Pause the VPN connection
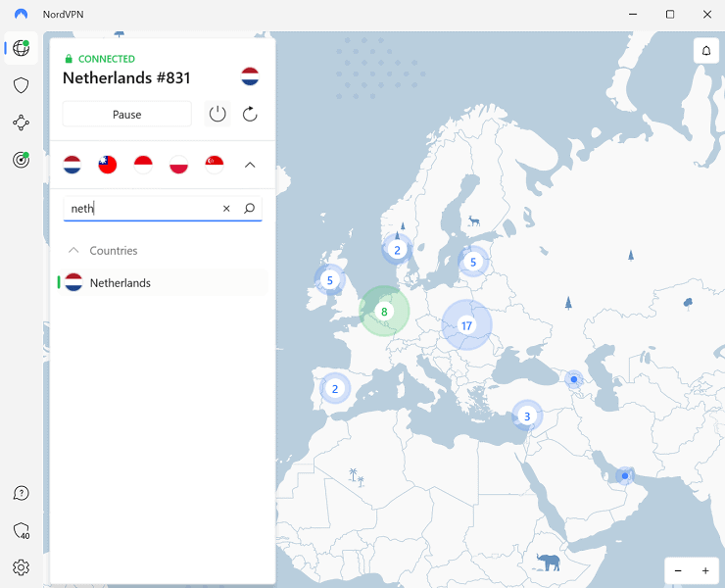The height and width of the screenshot is (588, 725). click(x=127, y=115)
